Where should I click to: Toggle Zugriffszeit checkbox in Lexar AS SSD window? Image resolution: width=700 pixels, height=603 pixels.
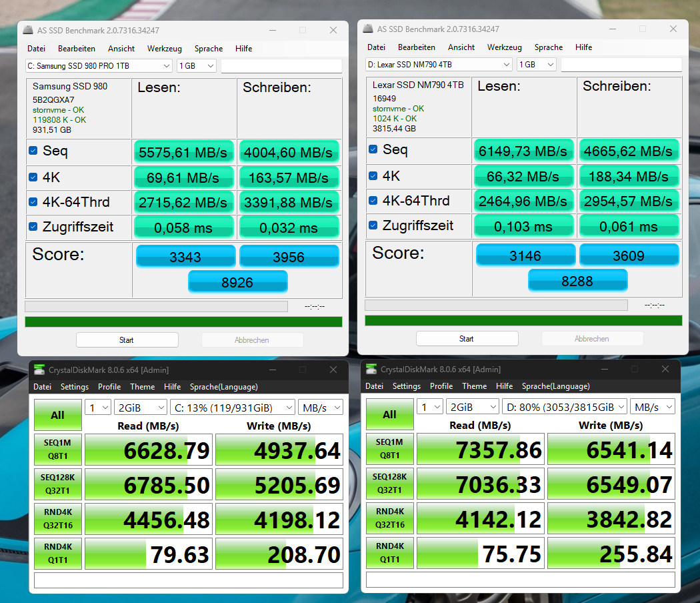pos(373,225)
